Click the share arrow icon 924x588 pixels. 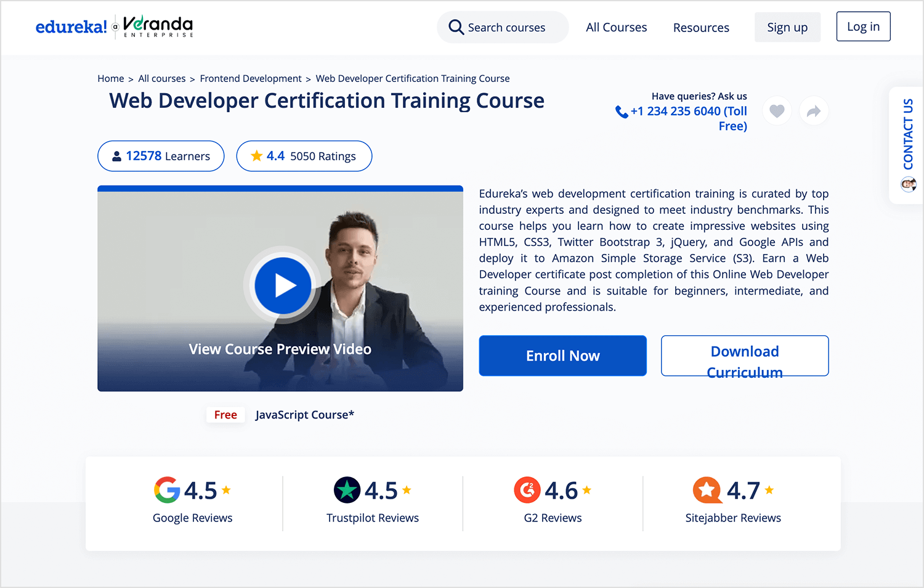(814, 111)
